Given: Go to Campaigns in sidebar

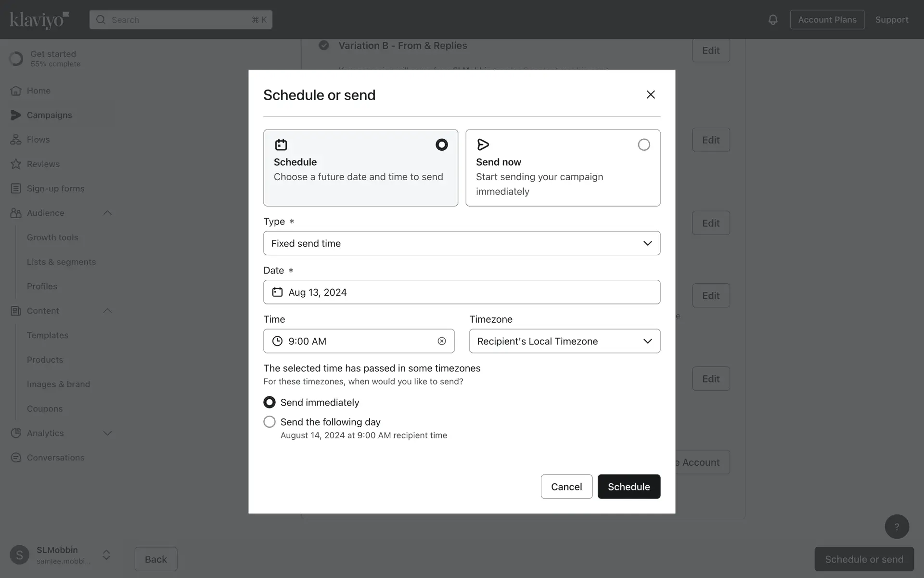Looking at the screenshot, I should click(49, 115).
